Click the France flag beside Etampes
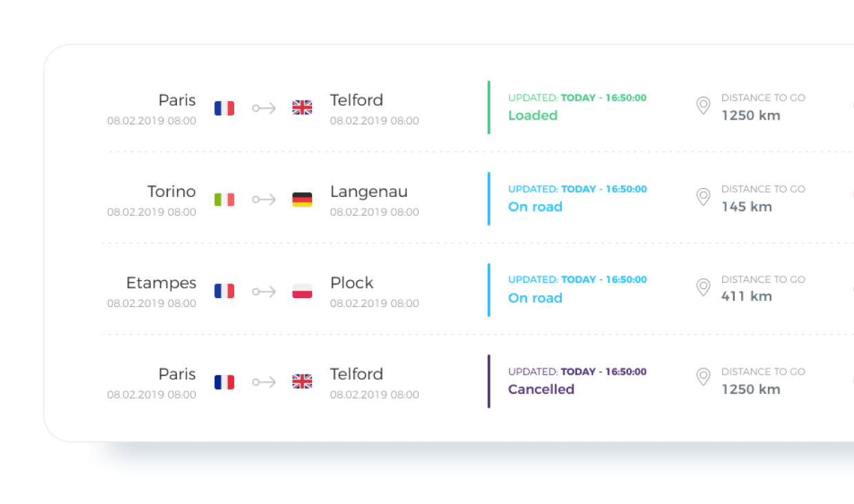The image size is (854, 504). tap(225, 291)
